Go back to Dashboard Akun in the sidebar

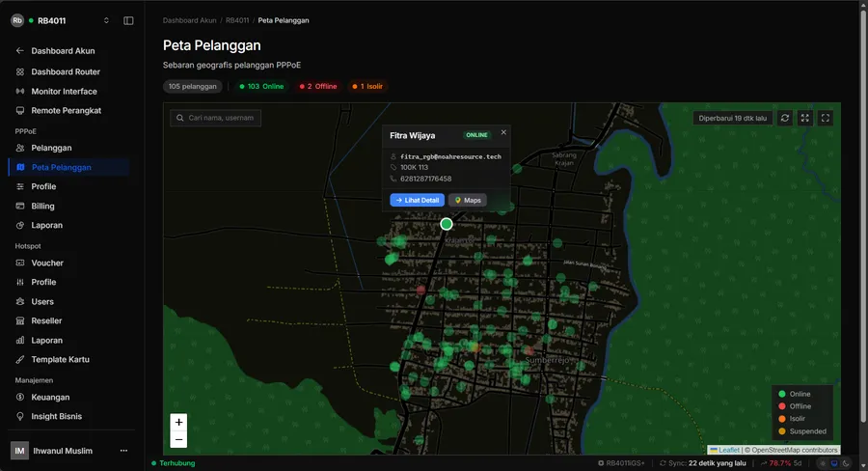69,51
